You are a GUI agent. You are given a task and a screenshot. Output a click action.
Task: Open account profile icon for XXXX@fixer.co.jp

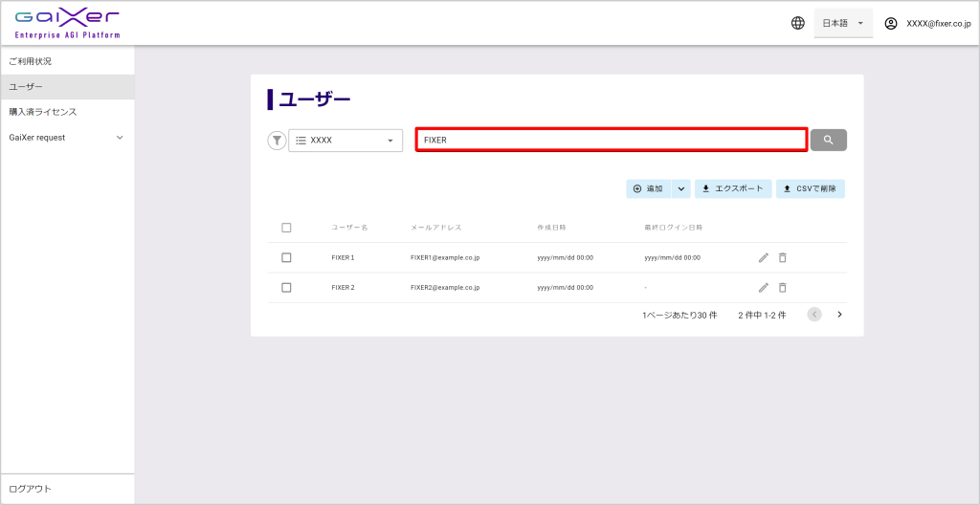(x=891, y=23)
